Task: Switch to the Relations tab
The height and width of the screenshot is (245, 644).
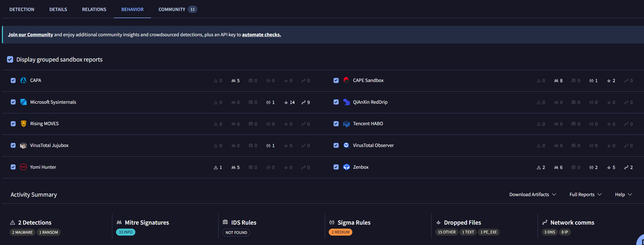Action: tap(94, 9)
